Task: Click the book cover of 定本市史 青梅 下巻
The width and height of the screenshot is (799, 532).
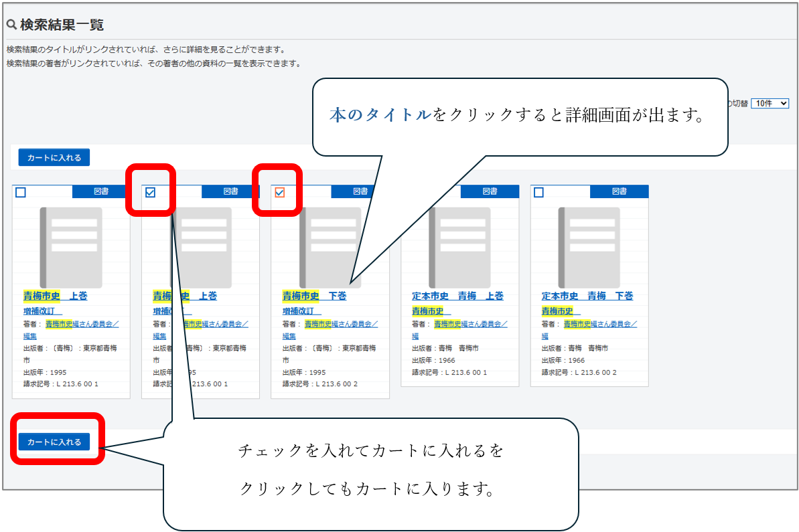Action: click(x=589, y=248)
